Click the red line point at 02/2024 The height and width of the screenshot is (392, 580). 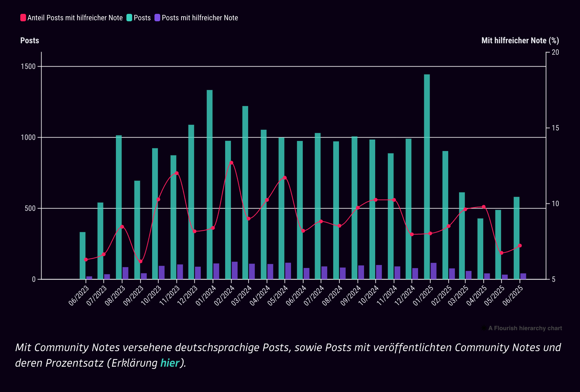click(231, 163)
